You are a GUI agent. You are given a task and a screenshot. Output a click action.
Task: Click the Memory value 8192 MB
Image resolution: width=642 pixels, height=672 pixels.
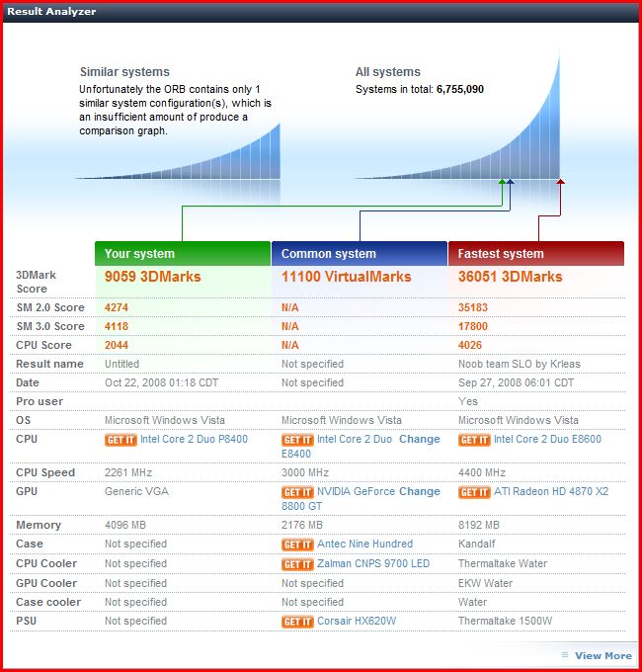(479, 525)
